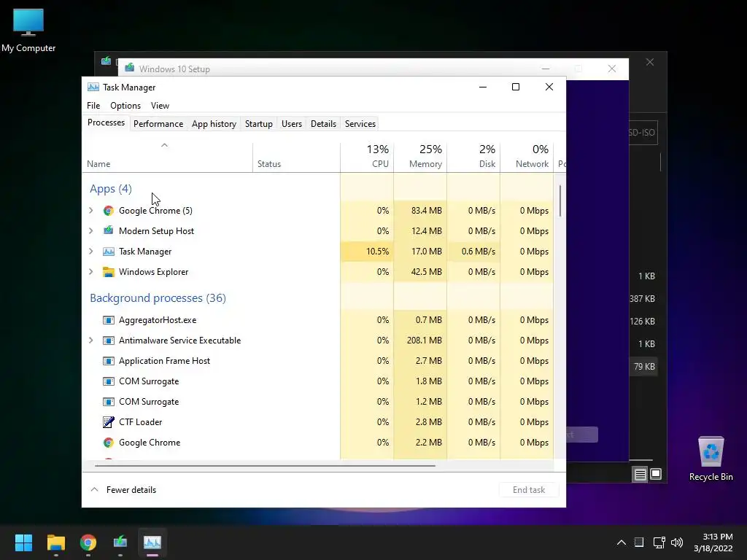Switch to the Startup tab
Screen dimensions: 747x560
point(259,124)
